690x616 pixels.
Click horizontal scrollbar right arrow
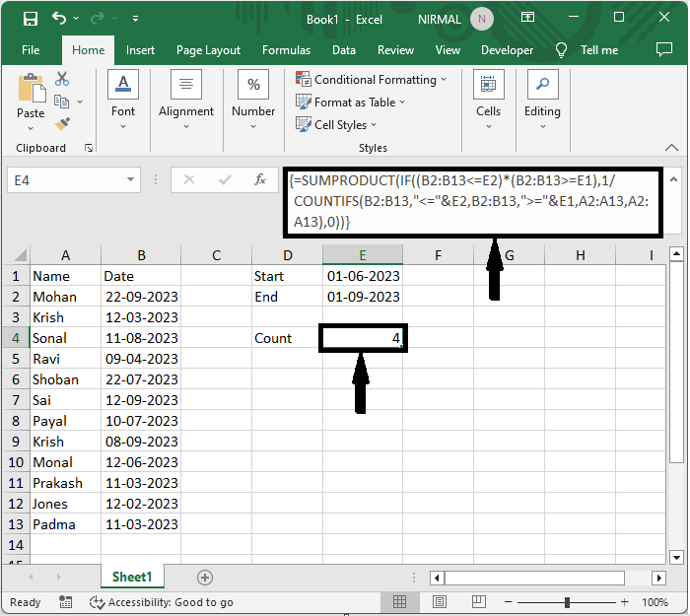(658, 578)
